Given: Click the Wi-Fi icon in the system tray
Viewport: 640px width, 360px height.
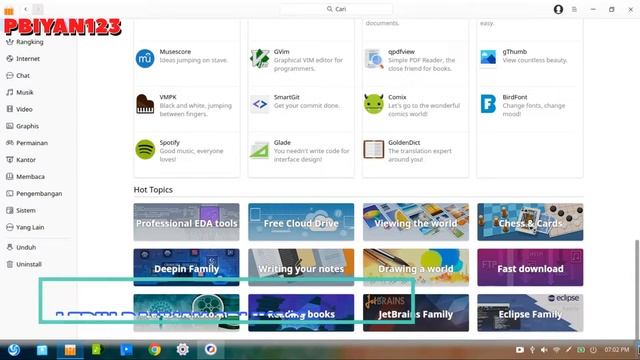Looking at the screenshot, I should pos(556,350).
